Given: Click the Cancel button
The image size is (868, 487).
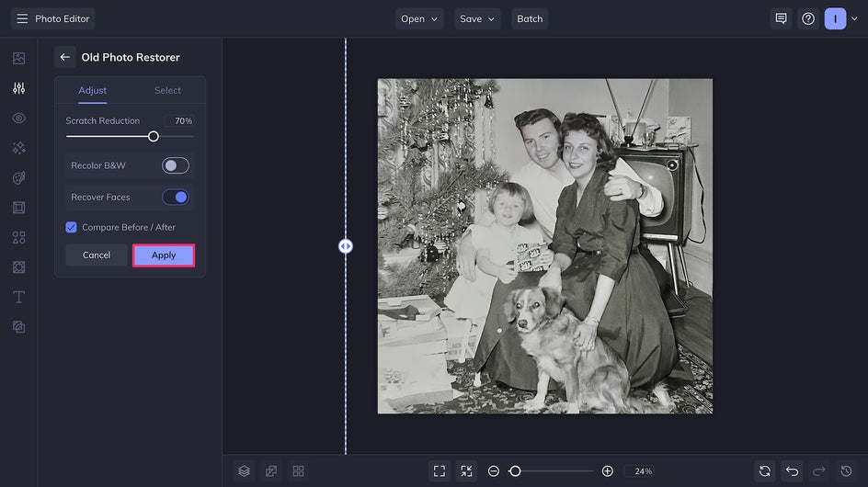Looking at the screenshot, I should [x=97, y=255].
